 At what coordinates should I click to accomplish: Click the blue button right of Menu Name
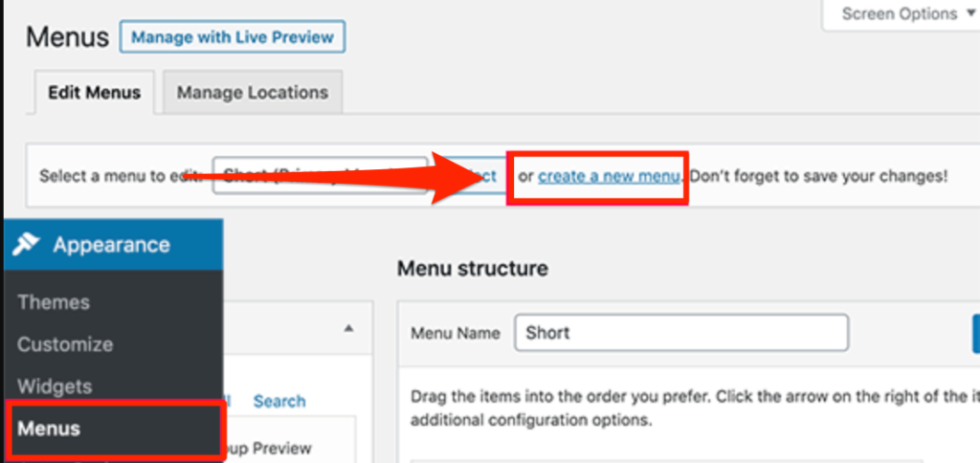pos(976,334)
